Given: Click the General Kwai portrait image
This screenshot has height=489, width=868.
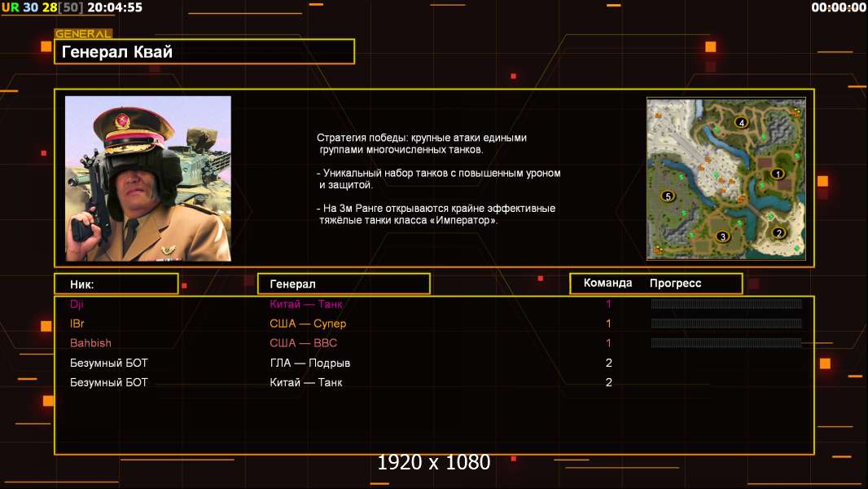Looking at the screenshot, I should click(x=148, y=178).
